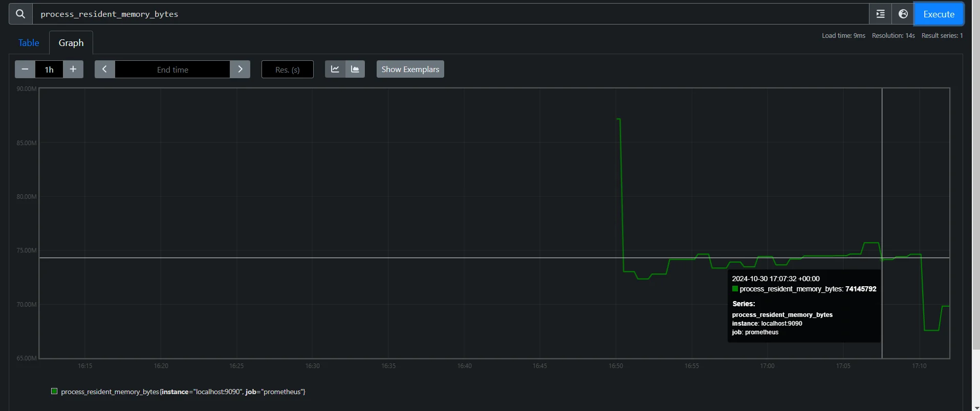Edit the 1h range field
980x411 pixels.
[49, 70]
